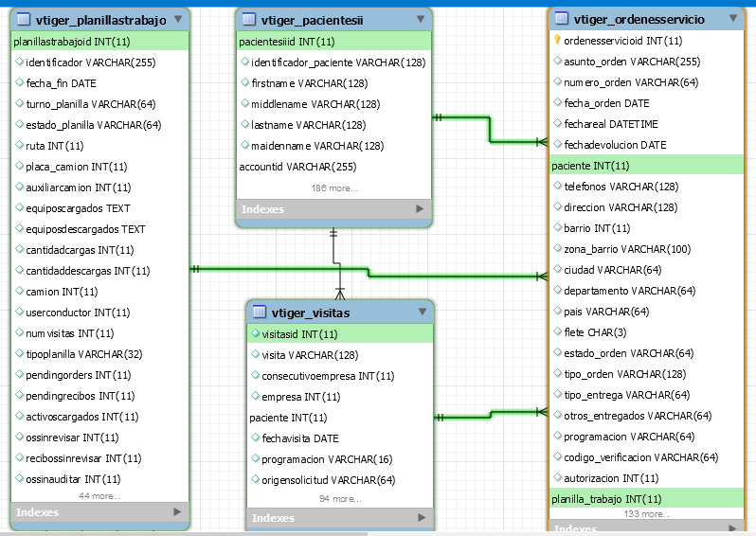Select userconductor INT(11) column
Image resolution: width=756 pixels, height=536 pixels.
tap(99, 313)
